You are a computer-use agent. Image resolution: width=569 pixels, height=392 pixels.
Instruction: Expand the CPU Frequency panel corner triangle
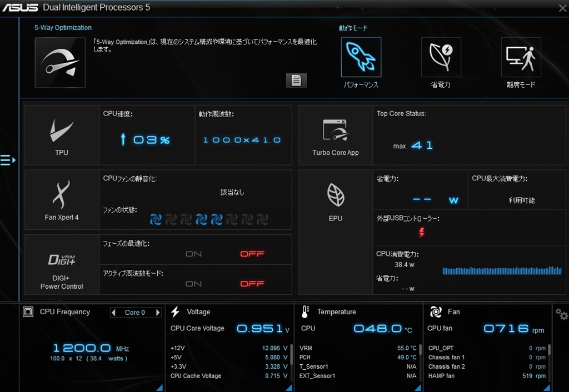[x=159, y=388]
